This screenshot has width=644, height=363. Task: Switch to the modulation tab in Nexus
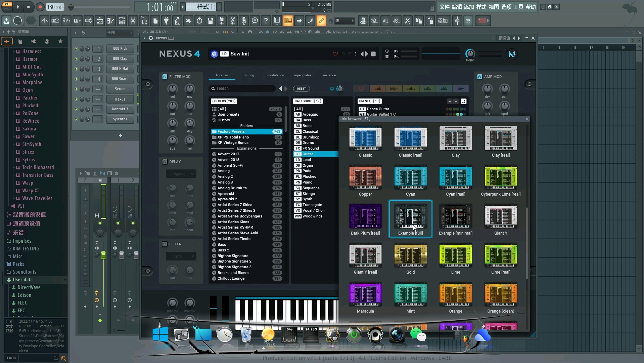[x=276, y=75]
